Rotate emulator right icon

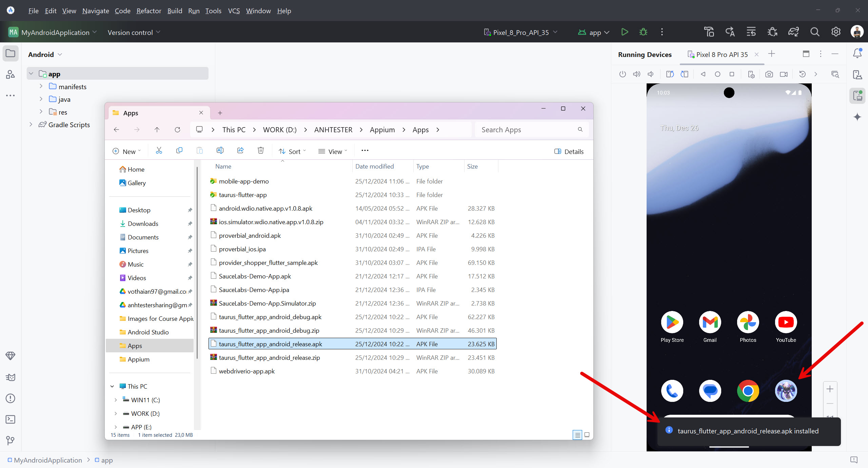(x=684, y=74)
